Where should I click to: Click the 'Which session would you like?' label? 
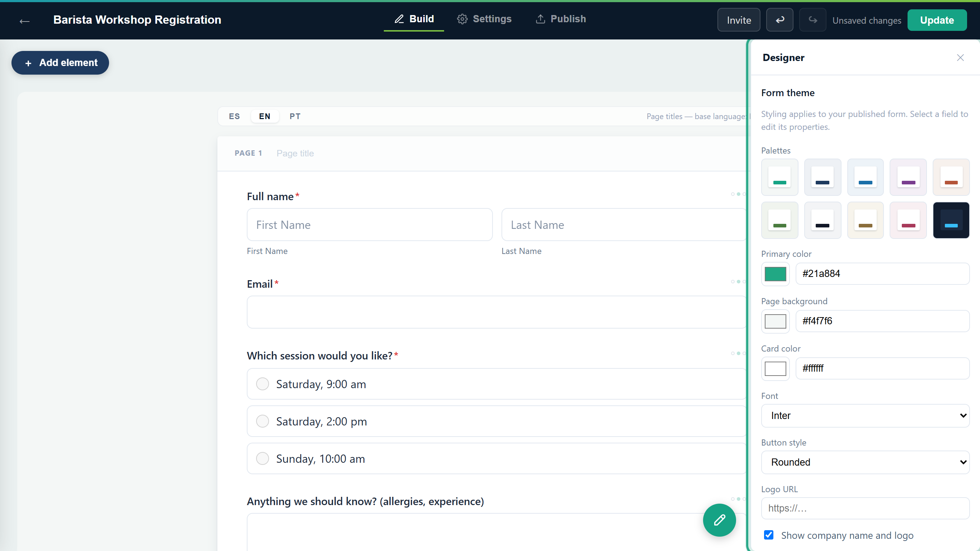pyautogui.click(x=320, y=355)
